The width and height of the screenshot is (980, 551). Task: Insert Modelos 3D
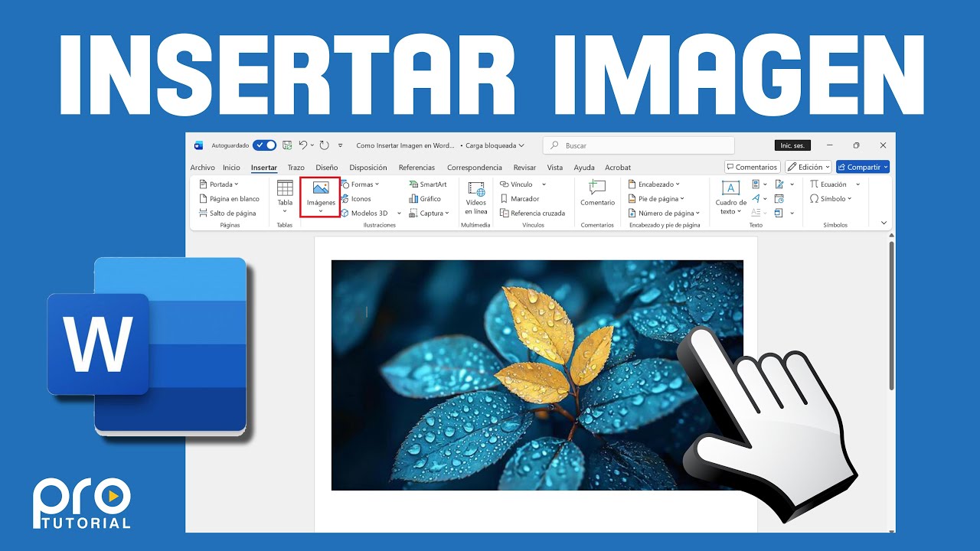[x=364, y=214]
